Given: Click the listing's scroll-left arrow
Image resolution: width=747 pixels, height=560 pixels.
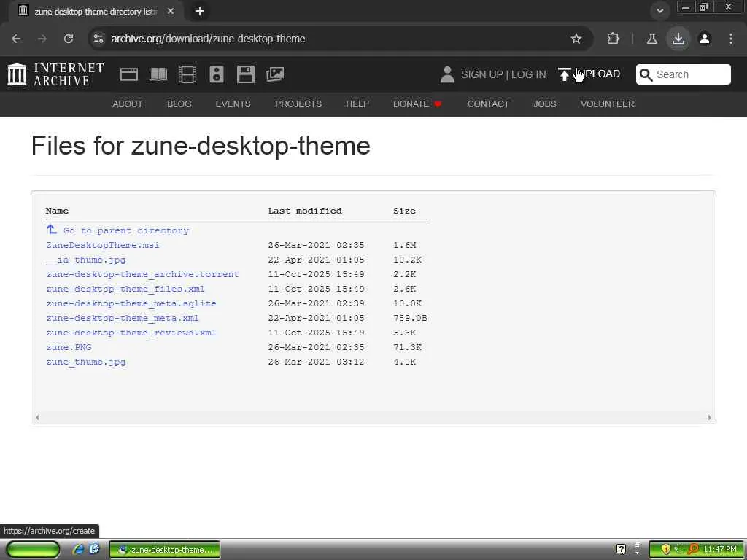Looking at the screenshot, I should pos(37,418).
